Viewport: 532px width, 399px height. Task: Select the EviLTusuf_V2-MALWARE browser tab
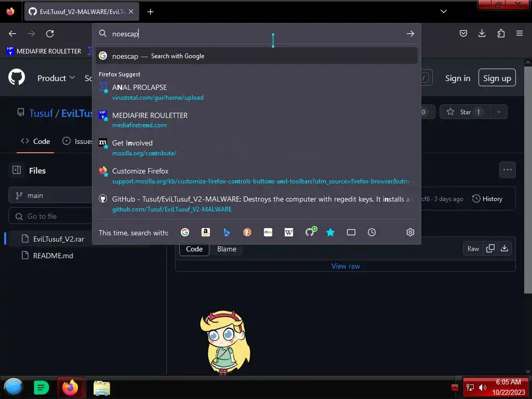pyautogui.click(x=82, y=11)
